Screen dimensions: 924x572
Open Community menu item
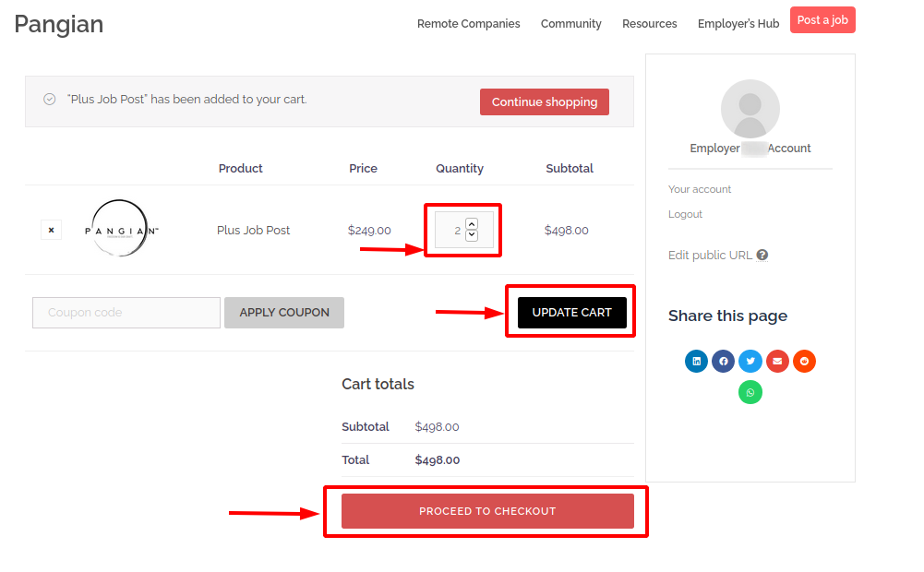(x=571, y=24)
